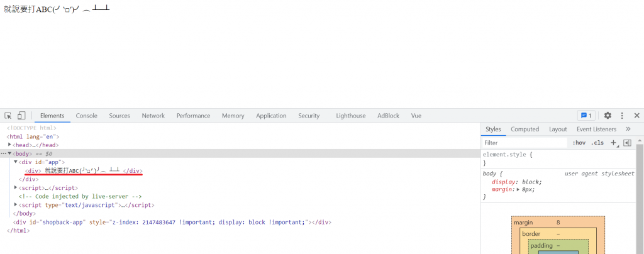The image size is (644, 254).
Task: Show more Styles pane tabs chevron
Action: [628, 129]
